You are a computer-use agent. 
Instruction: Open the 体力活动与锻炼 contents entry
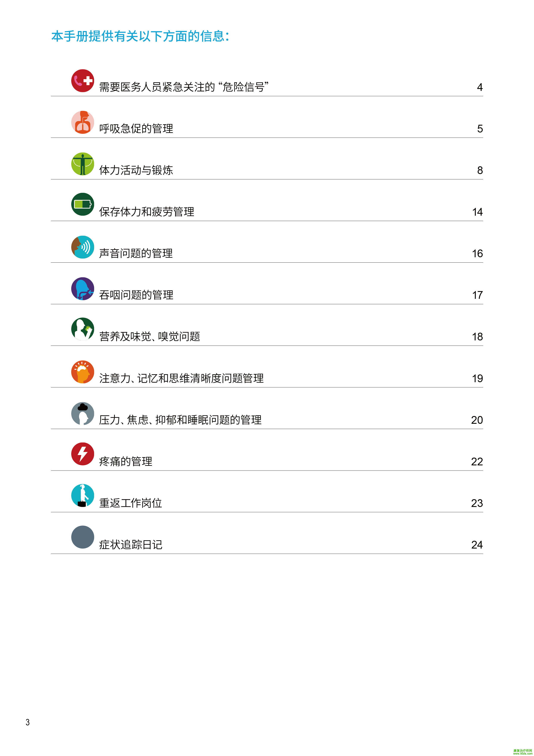click(x=136, y=170)
